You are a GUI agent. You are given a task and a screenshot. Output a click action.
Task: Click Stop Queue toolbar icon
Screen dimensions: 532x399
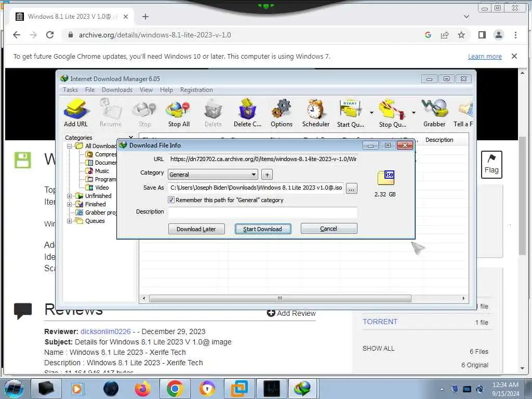coord(392,113)
